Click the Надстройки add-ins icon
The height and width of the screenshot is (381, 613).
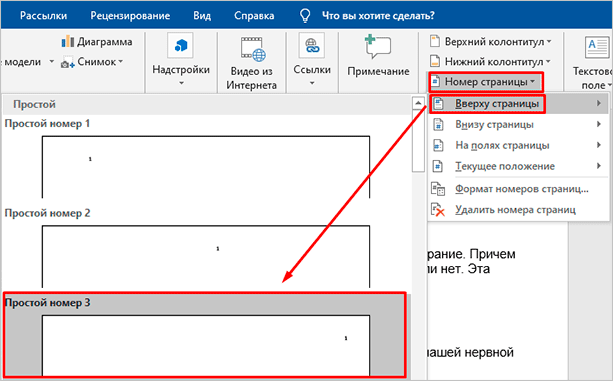coord(180,46)
